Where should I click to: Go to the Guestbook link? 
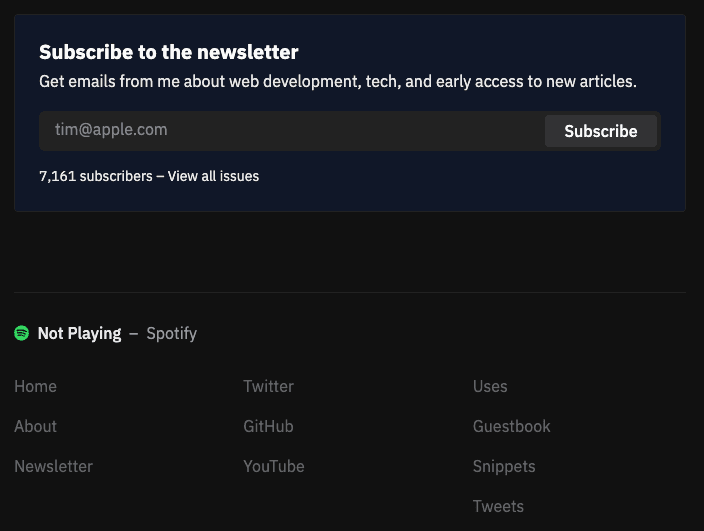coord(511,426)
